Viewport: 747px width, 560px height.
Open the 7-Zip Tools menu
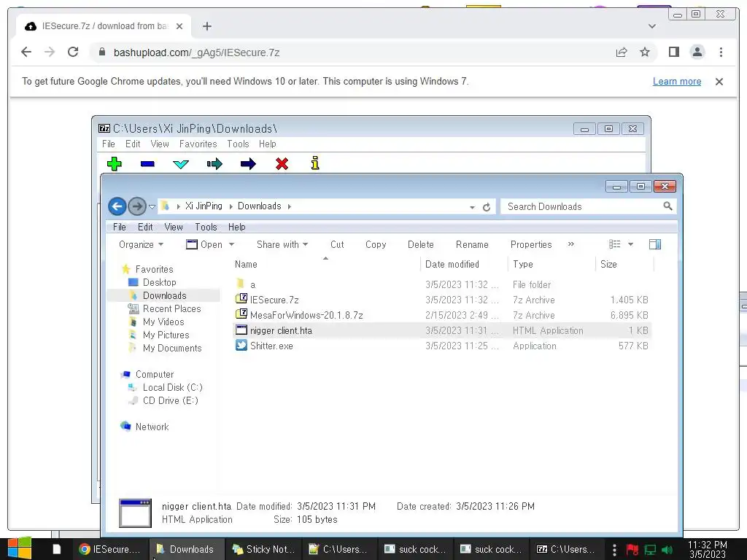239,144
